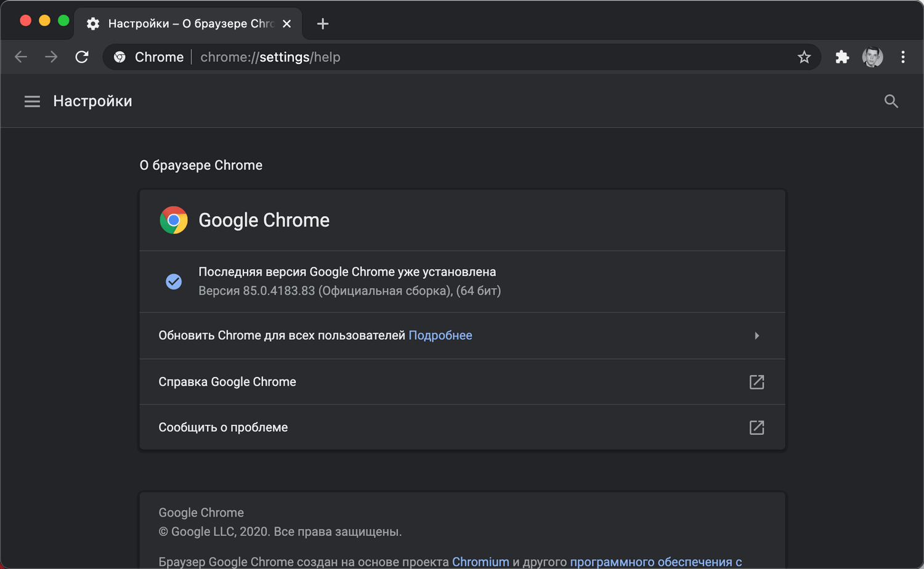924x569 pixels.
Task: Click the profile avatar picture
Action: coord(873,57)
